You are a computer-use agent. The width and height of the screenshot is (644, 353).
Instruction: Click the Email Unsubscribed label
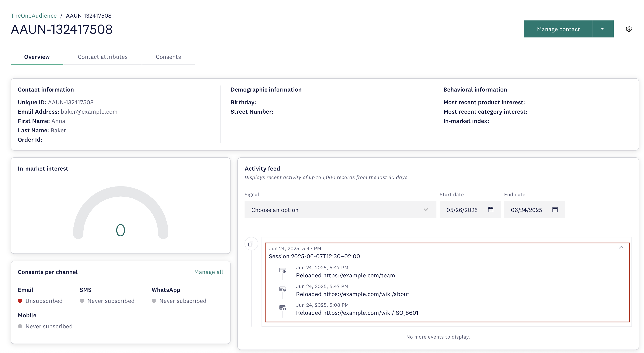[x=44, y=301]
